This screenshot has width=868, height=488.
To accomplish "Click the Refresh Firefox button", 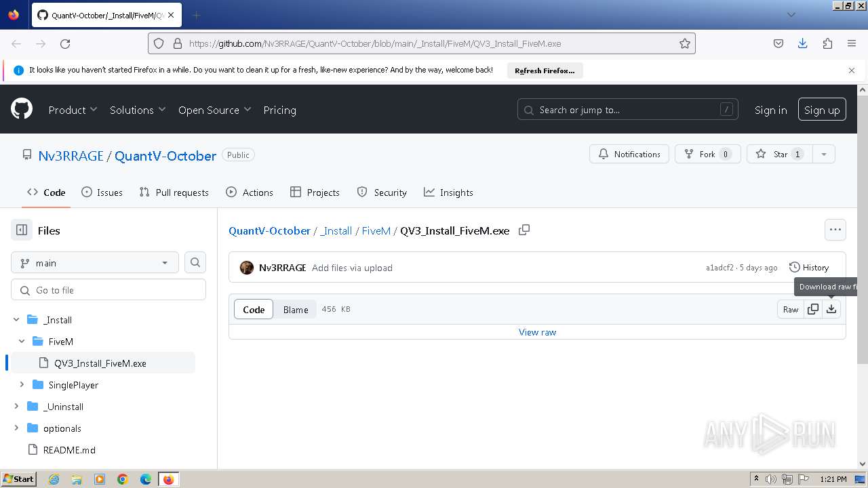I will point(545,70).
